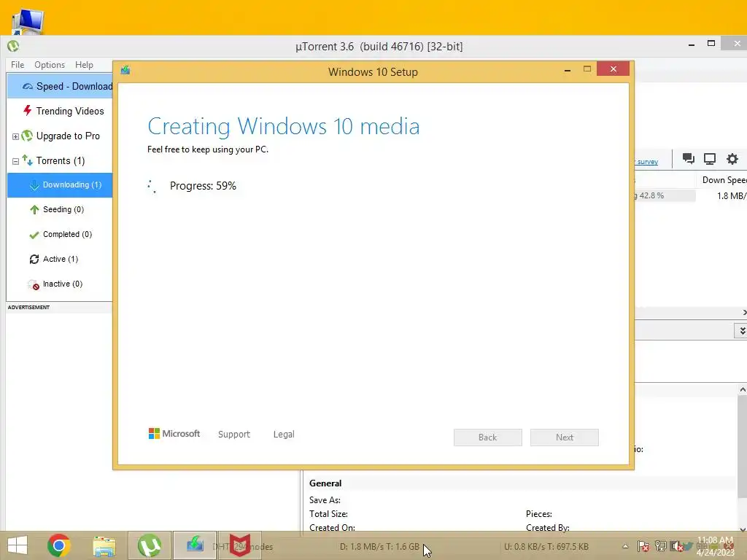Image resolution: width=747 pixels, height=560 pixels.
Task: Click the Microsoft logo in Setup
Action: coord(174,433)
